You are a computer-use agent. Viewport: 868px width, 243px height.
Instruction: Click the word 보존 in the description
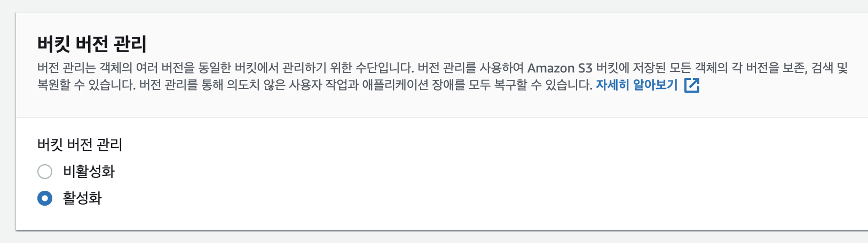pos(793,68)
